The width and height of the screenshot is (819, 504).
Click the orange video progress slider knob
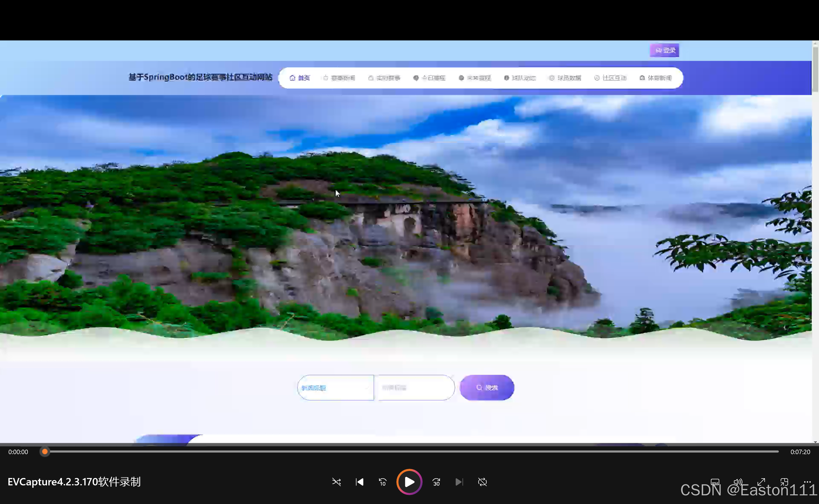pyautogui.click(x=45, y=452)
